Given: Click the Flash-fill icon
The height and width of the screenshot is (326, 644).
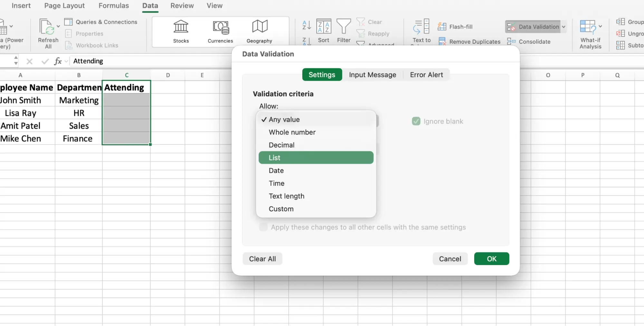Looking at the screenshot, I should pyautogui.click(x=443, y=26).
